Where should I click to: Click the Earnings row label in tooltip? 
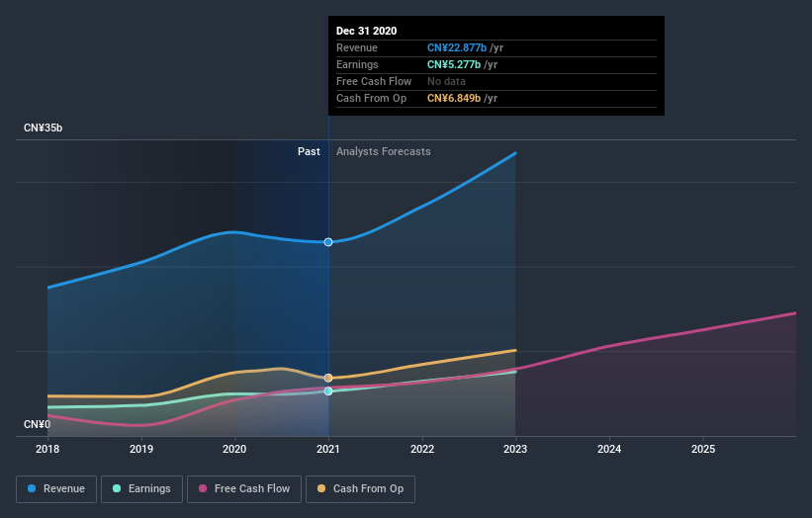357,64
